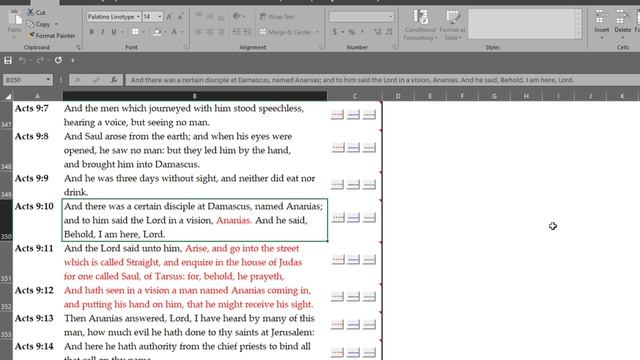Increase font size with the larger A
The width and height of the screenshot is (640, 360).
[x=169, y=17]
